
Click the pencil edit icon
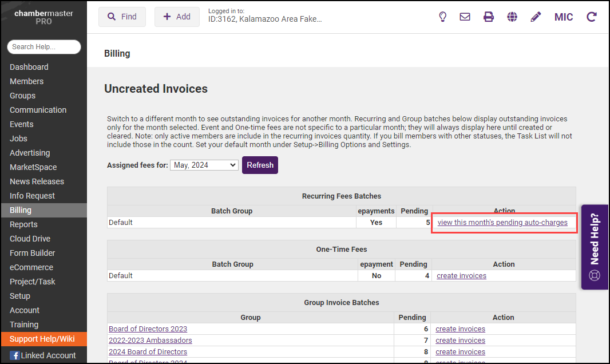536,17
